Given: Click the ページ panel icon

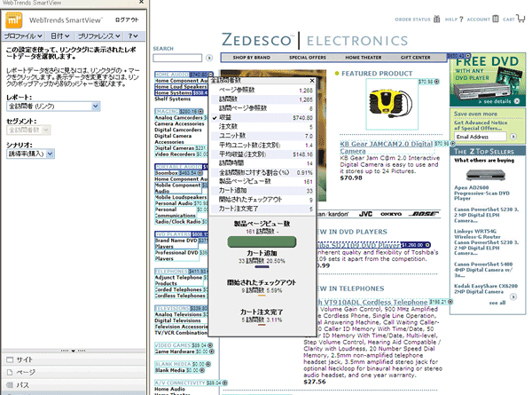Looking at the screenshot, I should pos(10,372).
